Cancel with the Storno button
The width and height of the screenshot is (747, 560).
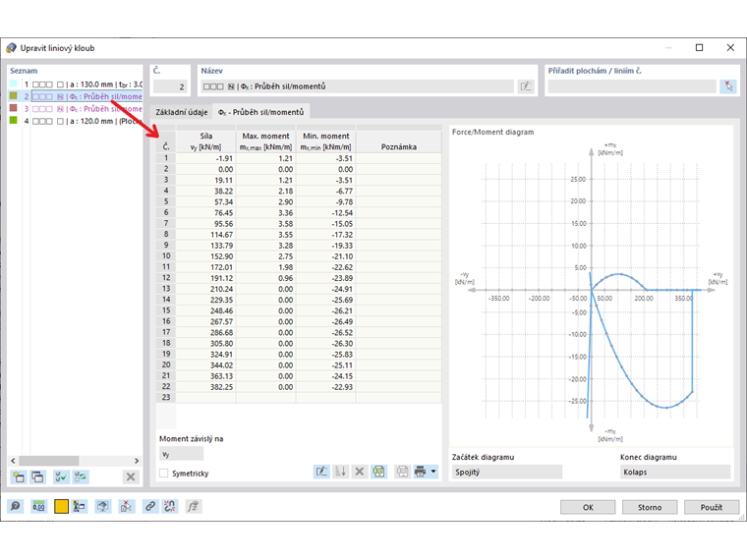tap(650, 507)
